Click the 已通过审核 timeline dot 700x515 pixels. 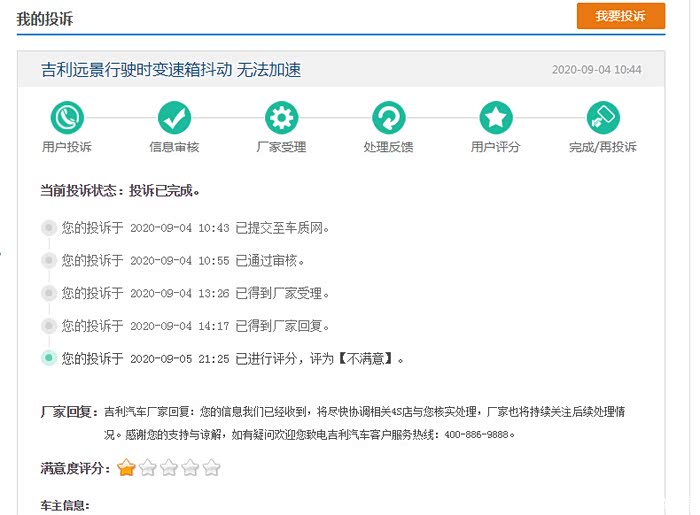coord(48,260)
